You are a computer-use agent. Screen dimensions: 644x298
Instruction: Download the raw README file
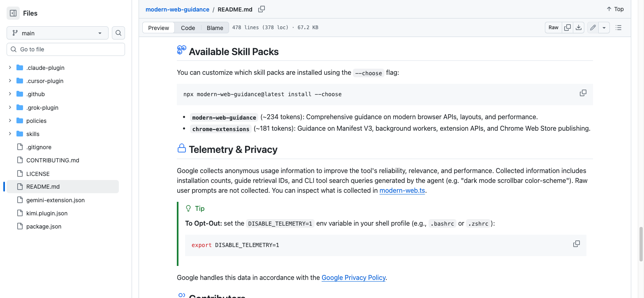[x=579, y=28]
